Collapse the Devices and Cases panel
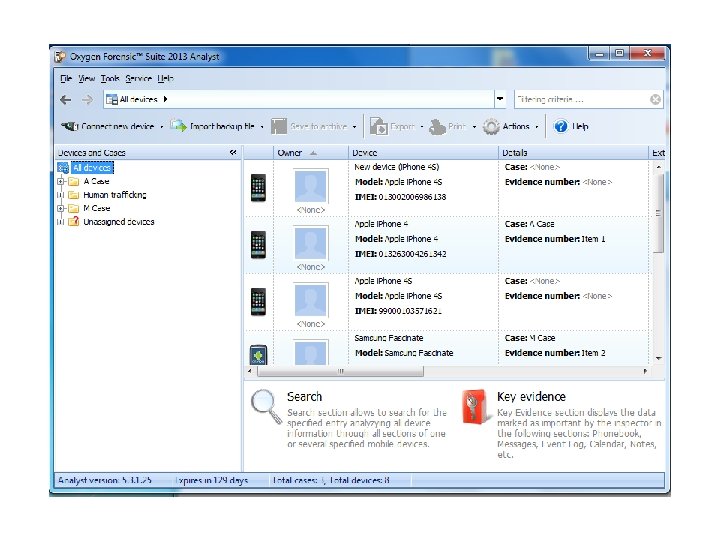This screenshot has width=720, height=540. (233, 152)
